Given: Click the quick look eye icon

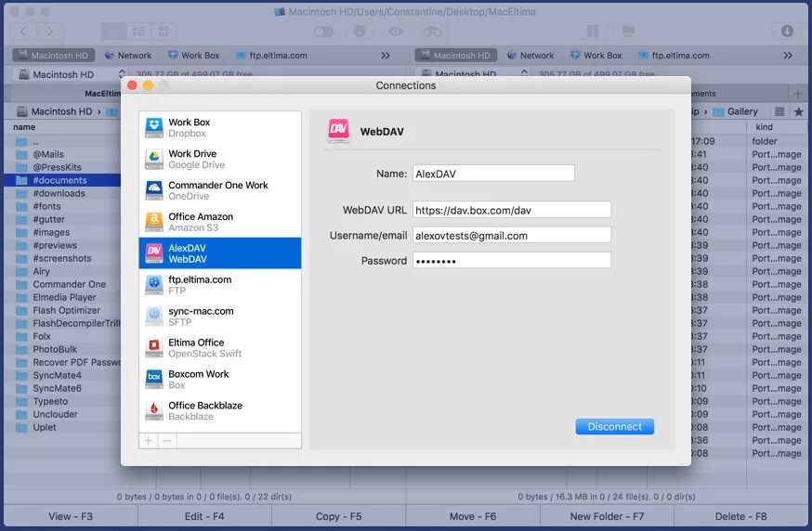Looking at the screenshot, I should tap(396, 32).
